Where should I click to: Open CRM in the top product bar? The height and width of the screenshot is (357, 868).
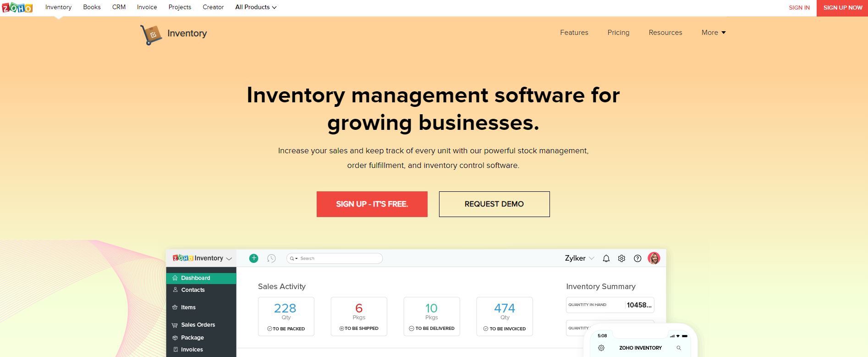pos(119,7)
